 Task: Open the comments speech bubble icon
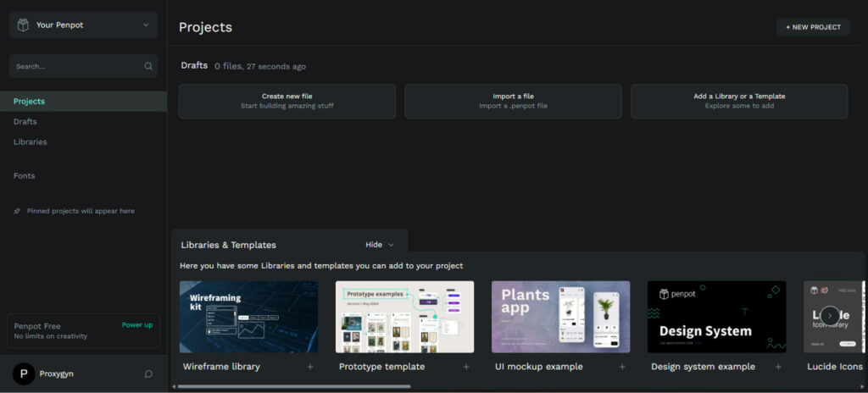point(148,374)
